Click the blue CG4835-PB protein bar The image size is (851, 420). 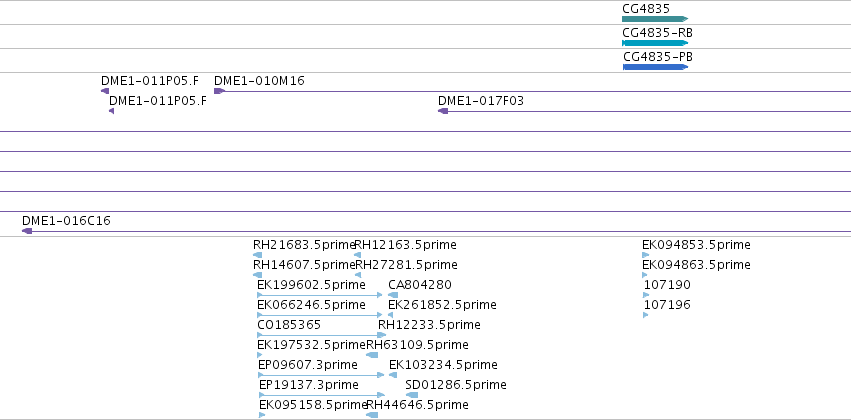click(655, 67)
